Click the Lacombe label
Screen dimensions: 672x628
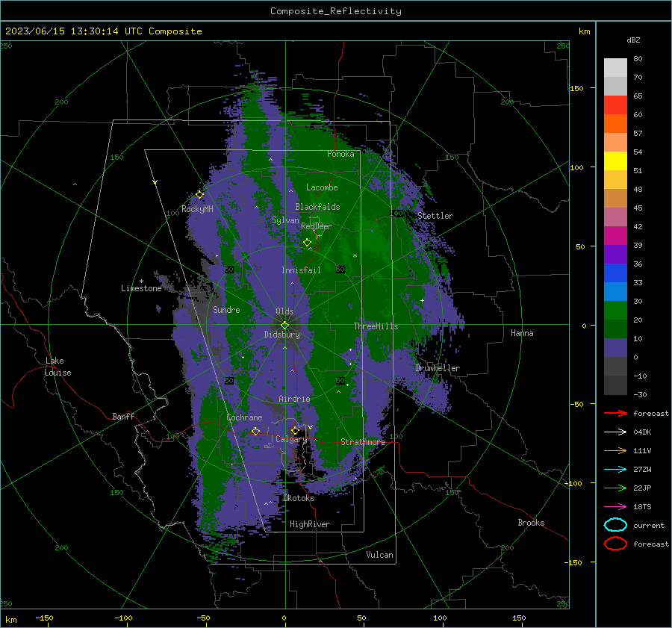click(x=322, y=187)
